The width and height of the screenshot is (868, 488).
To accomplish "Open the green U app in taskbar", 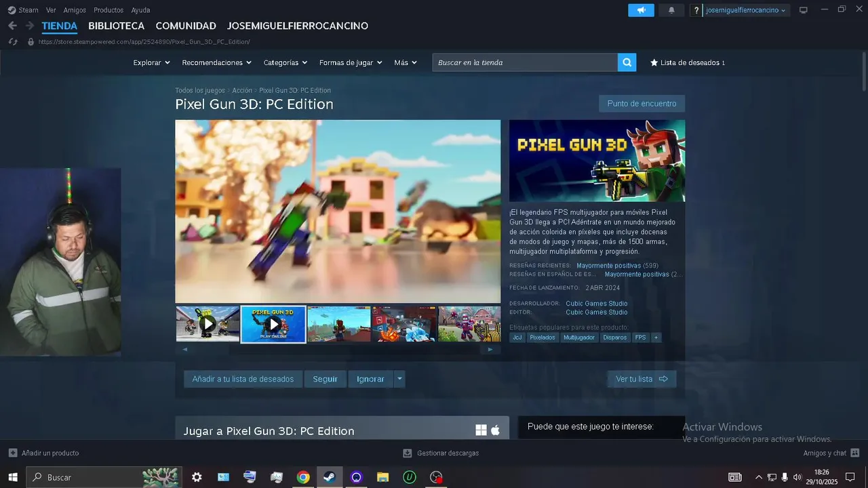I will click(x=410, y=477).
